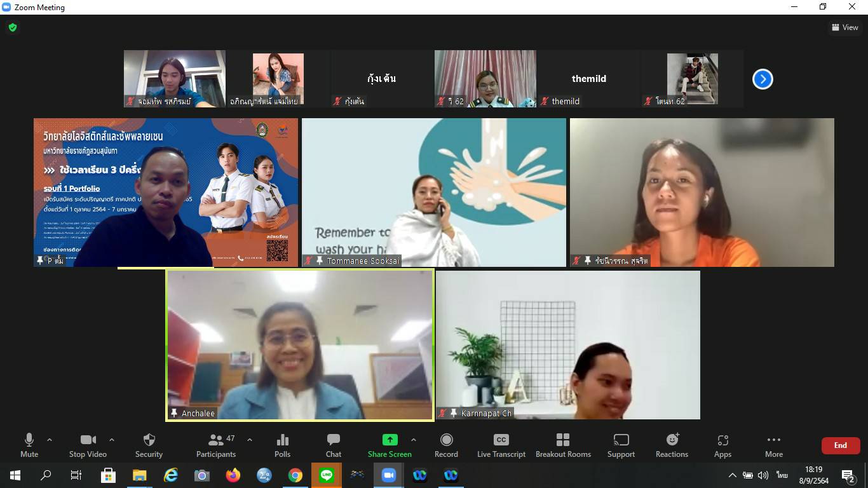
Task: Open the Security options
Action: pyautogui.click(x=149, y=445)
